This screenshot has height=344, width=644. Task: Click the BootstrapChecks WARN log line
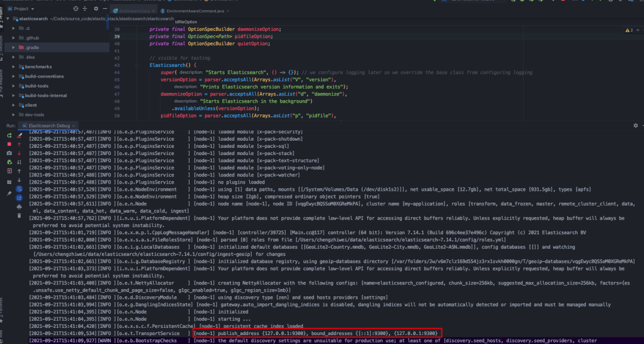312,340
